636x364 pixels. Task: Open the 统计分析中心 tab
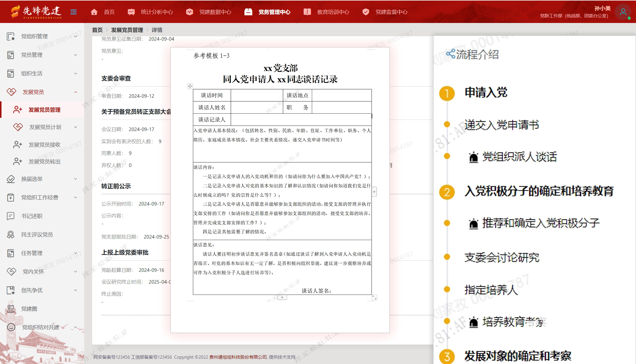tap(157, 12)
